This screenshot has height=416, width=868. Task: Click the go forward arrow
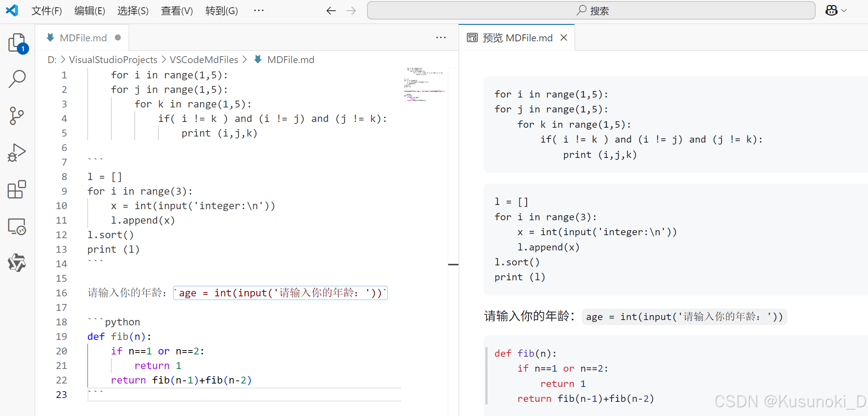tap(351, 11)
